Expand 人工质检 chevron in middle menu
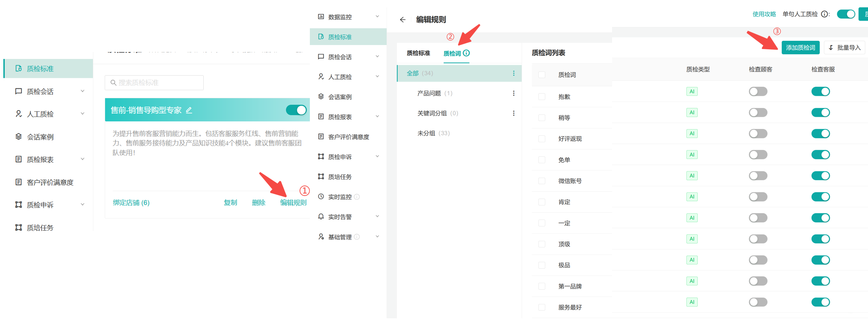Screen dimensions: 868x325 (377, 76)
